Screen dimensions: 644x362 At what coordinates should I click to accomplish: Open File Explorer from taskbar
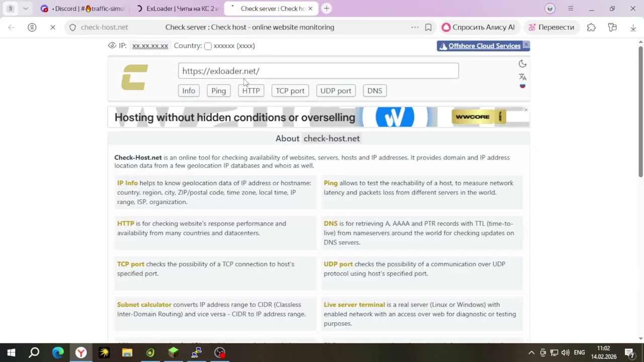(127, 352)
